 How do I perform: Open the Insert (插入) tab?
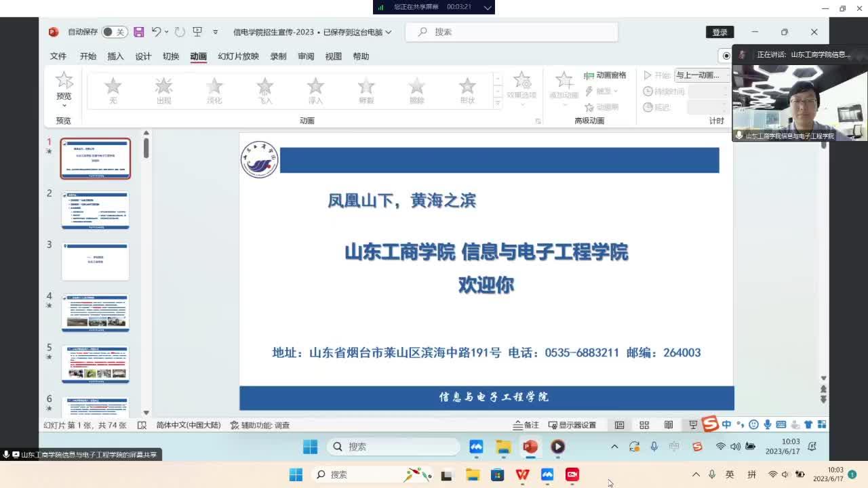[116, 56]
